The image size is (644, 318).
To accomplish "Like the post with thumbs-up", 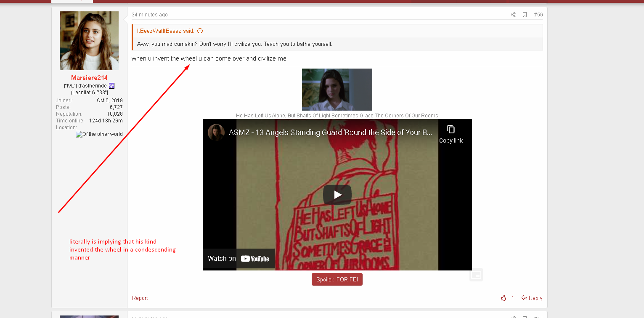I will click(x=504, y=298).
